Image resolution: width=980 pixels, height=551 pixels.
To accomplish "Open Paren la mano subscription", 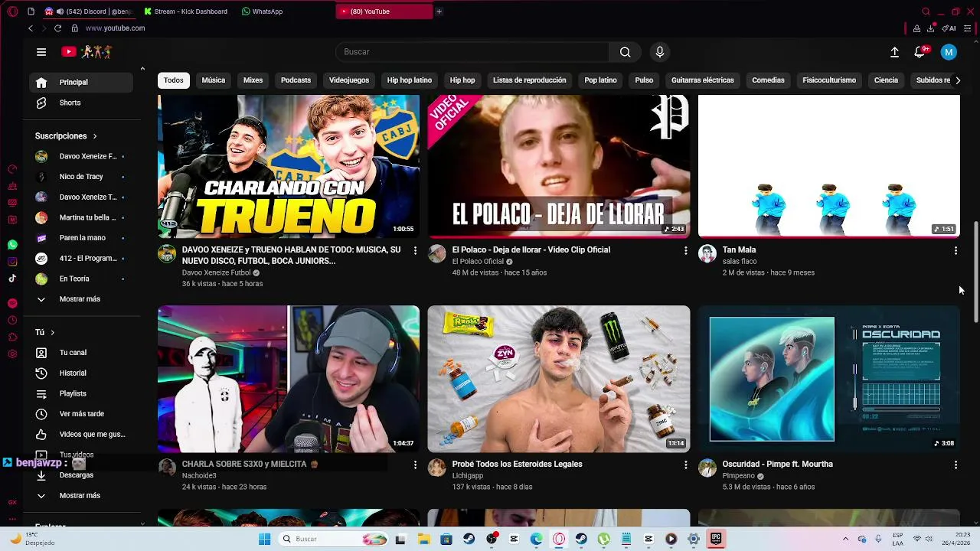I will tap(80, 238).
